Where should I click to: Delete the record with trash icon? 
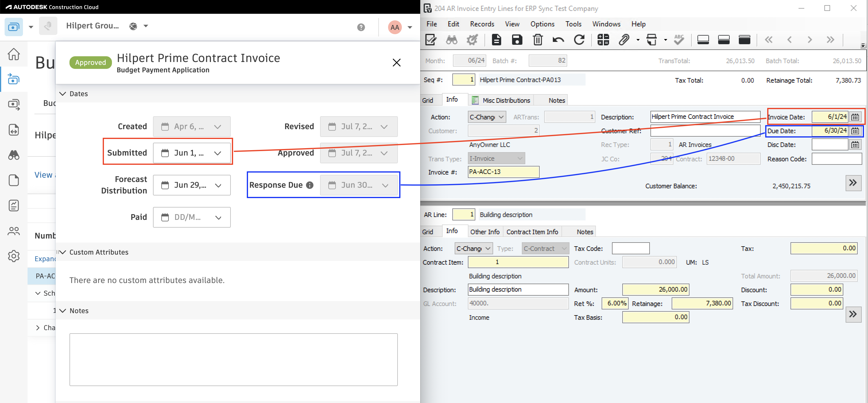[x=538, y=40]
